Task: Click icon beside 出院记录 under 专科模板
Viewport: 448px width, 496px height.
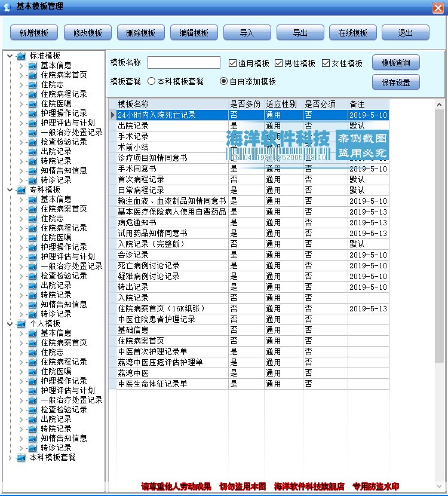Action: point(33,285)
